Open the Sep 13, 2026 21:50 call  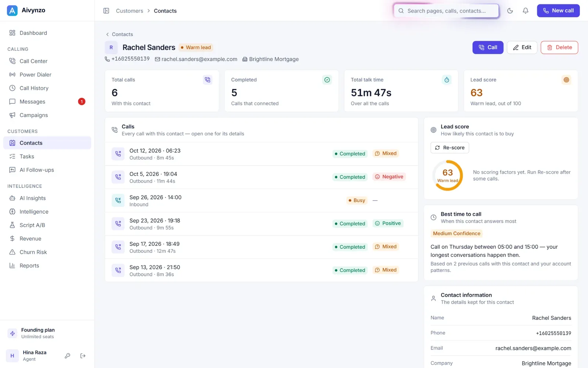point(261,270)
